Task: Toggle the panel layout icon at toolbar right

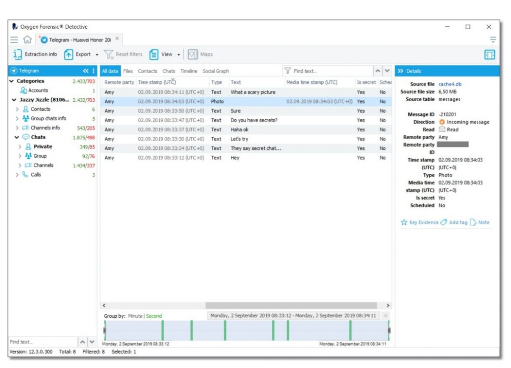Action: [x=489, y=55]
